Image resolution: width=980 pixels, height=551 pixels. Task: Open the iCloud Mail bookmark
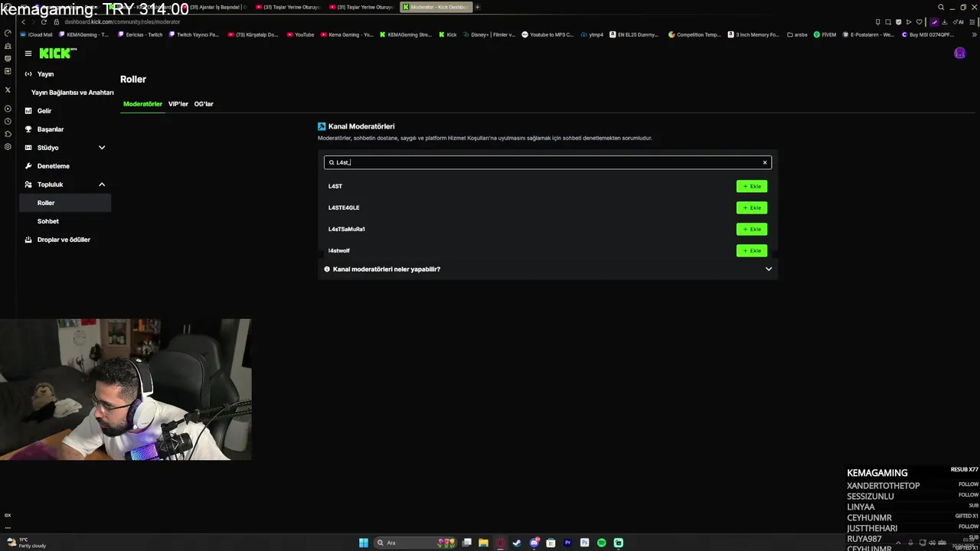(37, 34)
